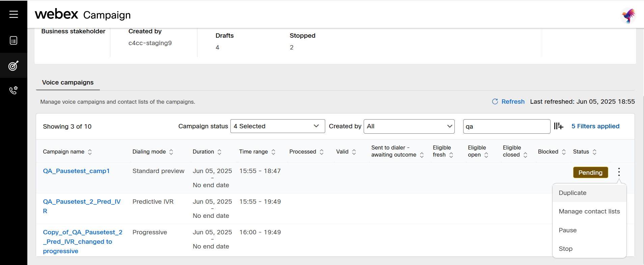Click the Predictive IVR dialing mode cell
644x265 pixels.
tap(153, 202)
